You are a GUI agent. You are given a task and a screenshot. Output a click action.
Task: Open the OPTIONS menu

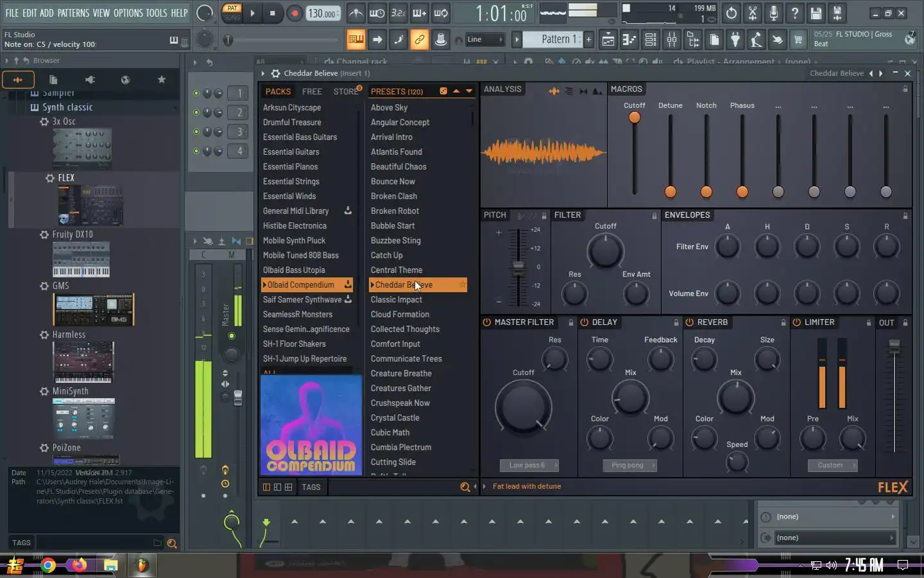(x=128, y=13)
